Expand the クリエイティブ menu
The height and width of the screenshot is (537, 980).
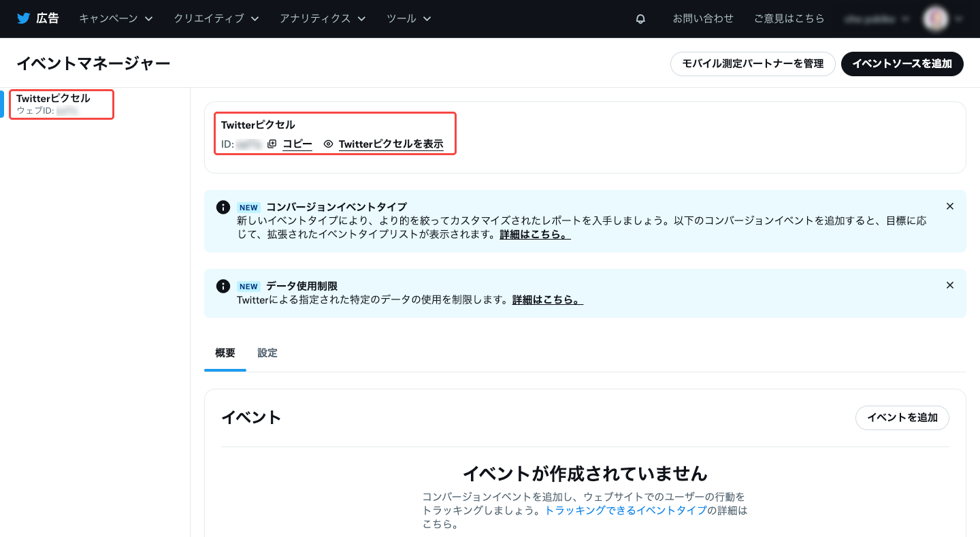(216, 19)
